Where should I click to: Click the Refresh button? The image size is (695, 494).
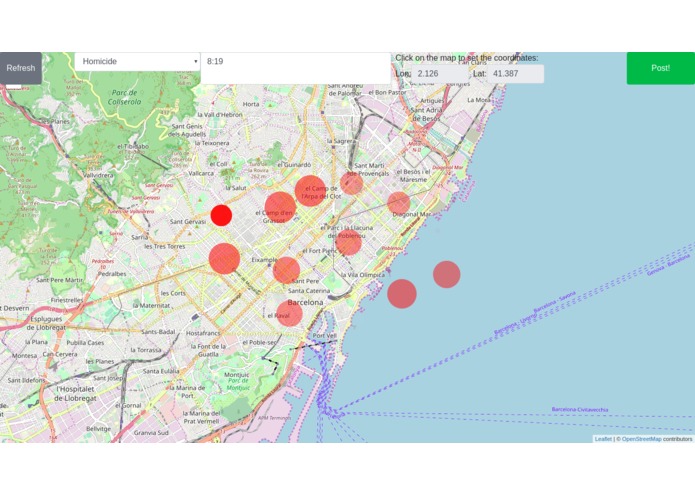coord(21,68)
